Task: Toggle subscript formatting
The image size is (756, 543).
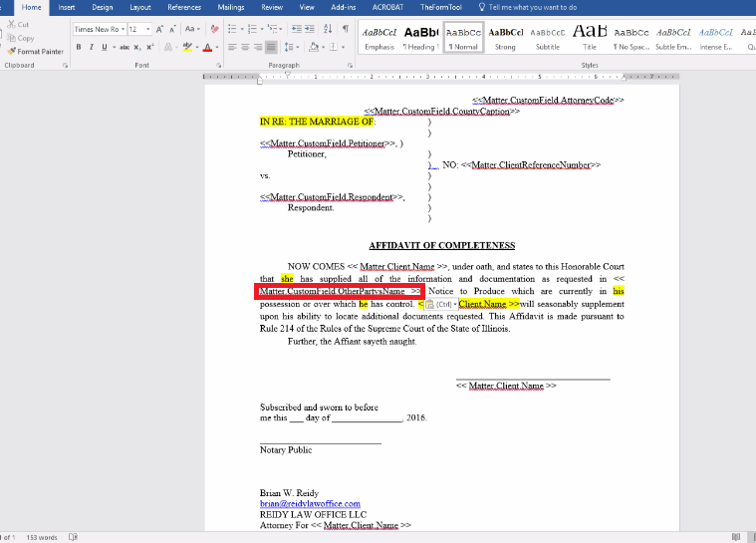Action: click(137, 47)
